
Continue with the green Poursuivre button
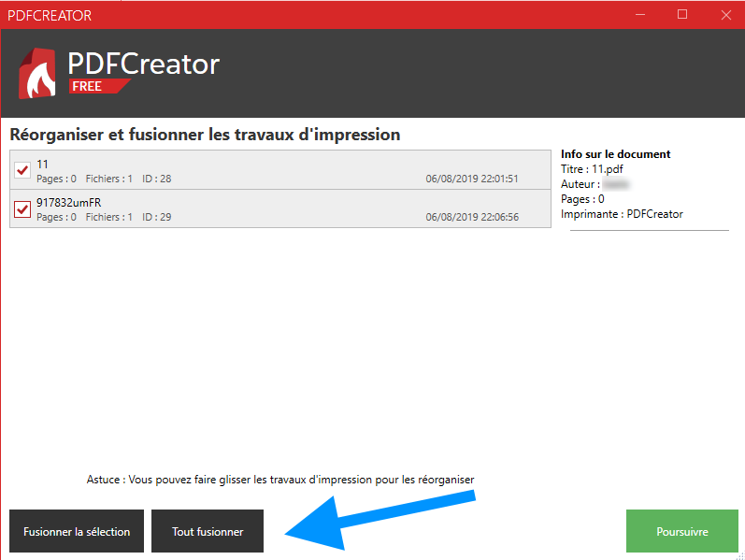pyautogui.click(x=681, y=531)
